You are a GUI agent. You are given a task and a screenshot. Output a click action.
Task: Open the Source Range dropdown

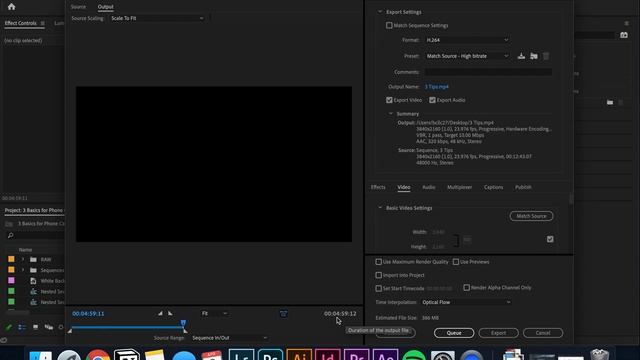pyautogui.click(x=229, y=338)
